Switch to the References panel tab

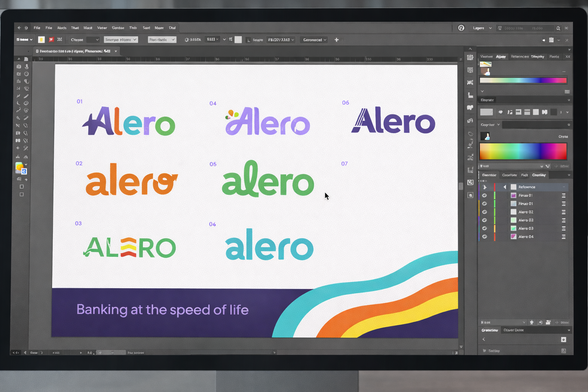(x=519, y=57)
